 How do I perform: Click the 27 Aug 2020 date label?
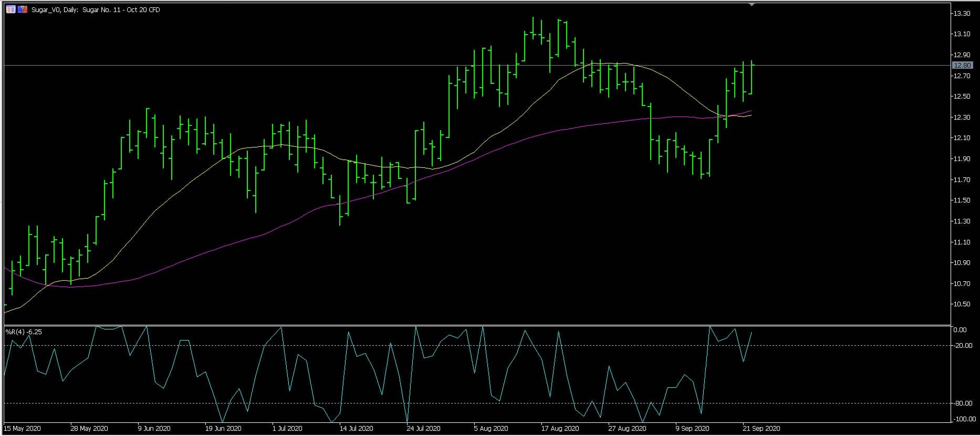point(627,429)
